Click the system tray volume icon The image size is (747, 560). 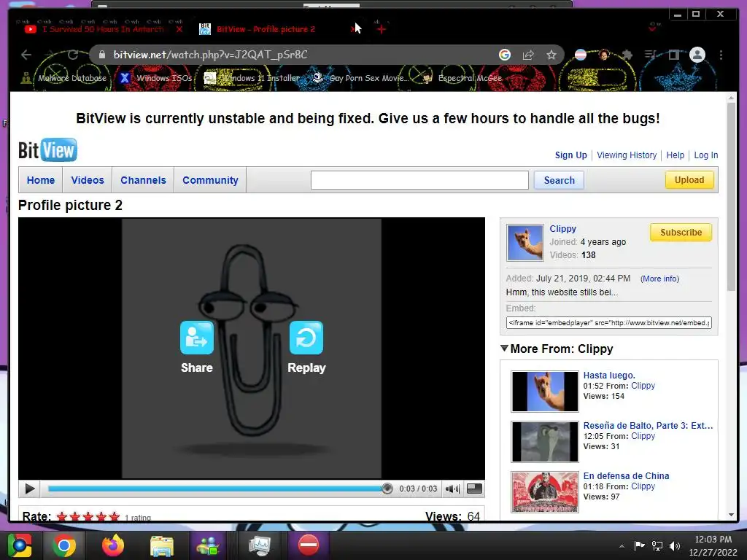coord(675,546)
